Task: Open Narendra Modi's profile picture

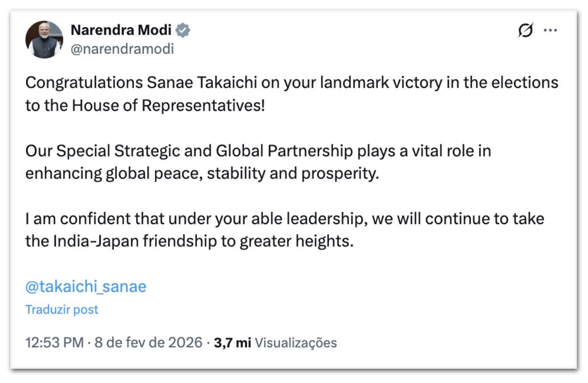Action: click(x=44, y=40)
